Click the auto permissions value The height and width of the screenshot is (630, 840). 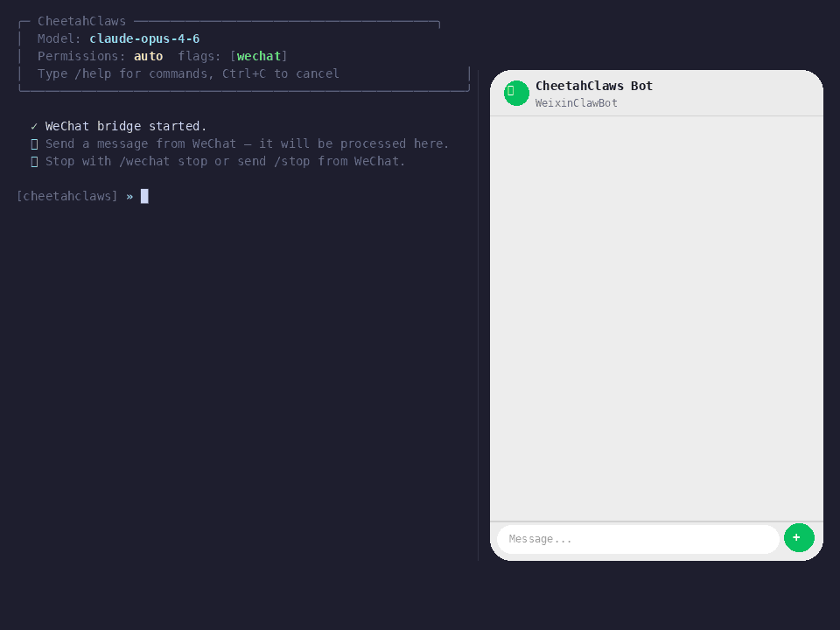[x=148, y=56]
